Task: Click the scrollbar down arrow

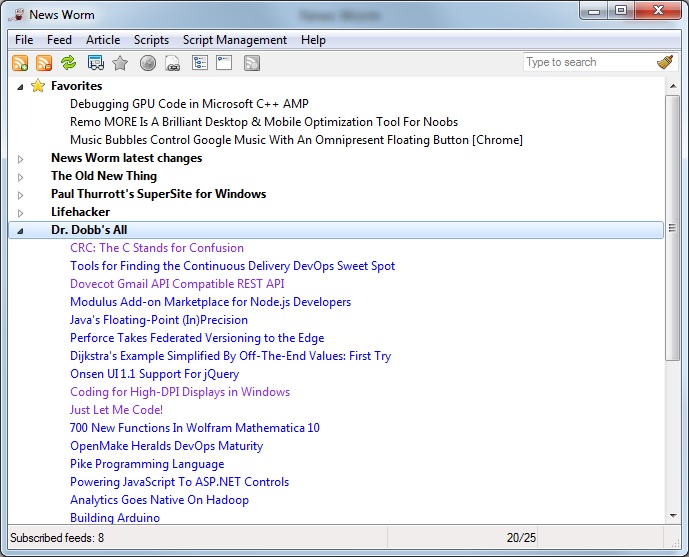Action: [672, 514]
